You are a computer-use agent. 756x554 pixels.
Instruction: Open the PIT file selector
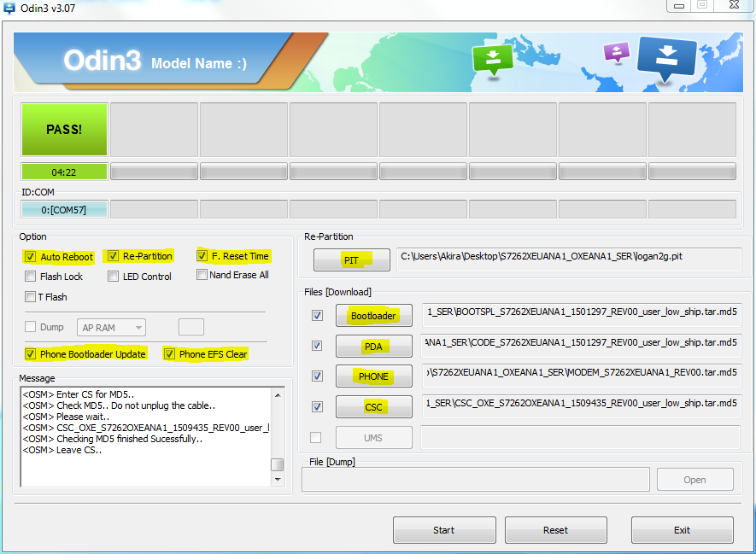(x=351, y=260)
